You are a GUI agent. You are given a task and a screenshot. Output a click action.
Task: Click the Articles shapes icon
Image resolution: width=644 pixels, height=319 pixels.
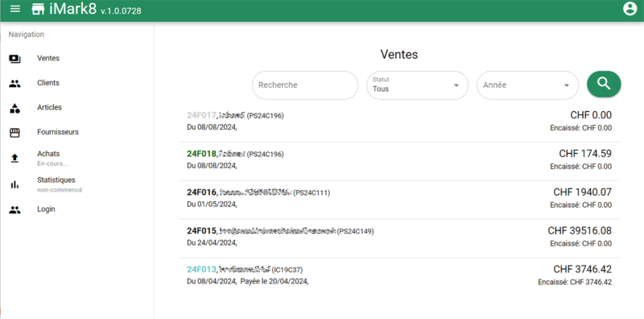14,108
